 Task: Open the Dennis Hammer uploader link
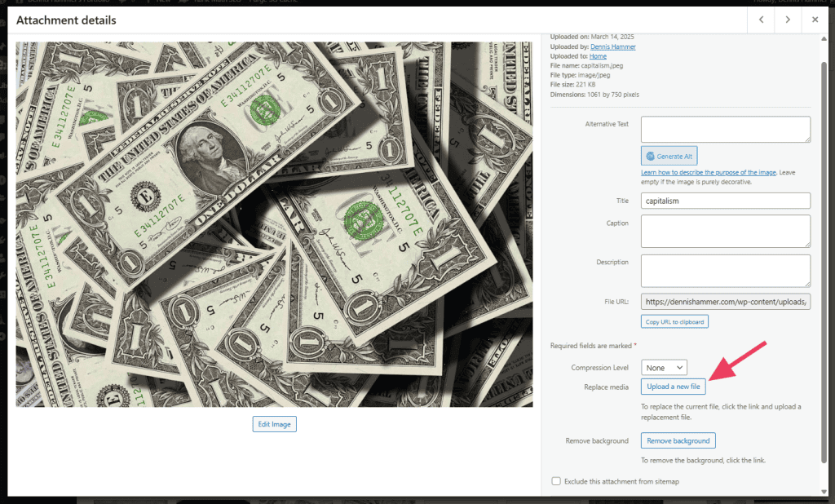pos(613,46)
